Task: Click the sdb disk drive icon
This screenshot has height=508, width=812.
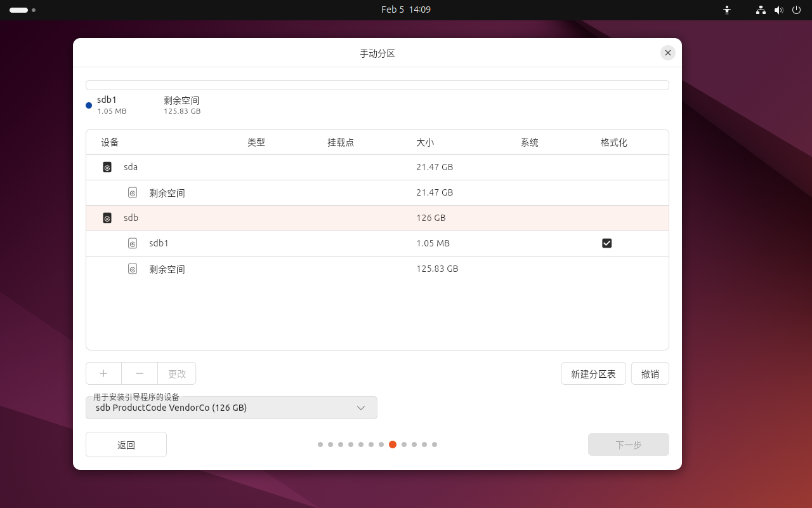Action: coord(107,218)
